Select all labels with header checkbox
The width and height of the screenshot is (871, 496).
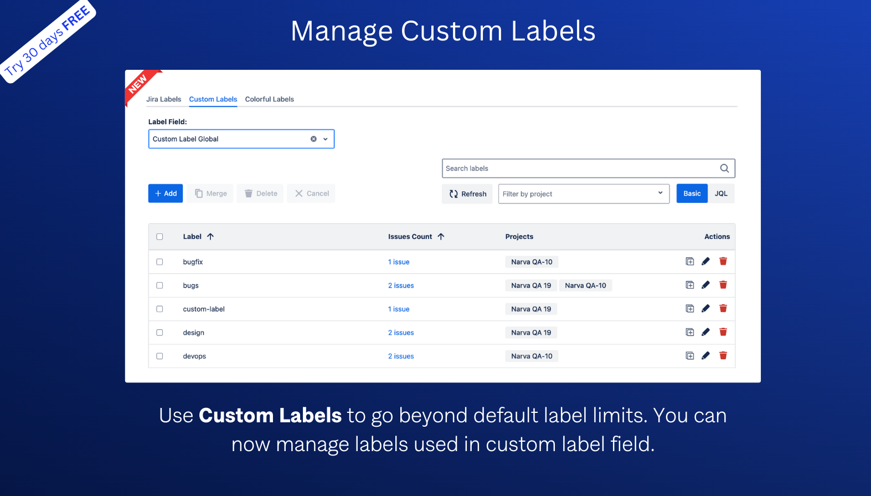[159, 237]
